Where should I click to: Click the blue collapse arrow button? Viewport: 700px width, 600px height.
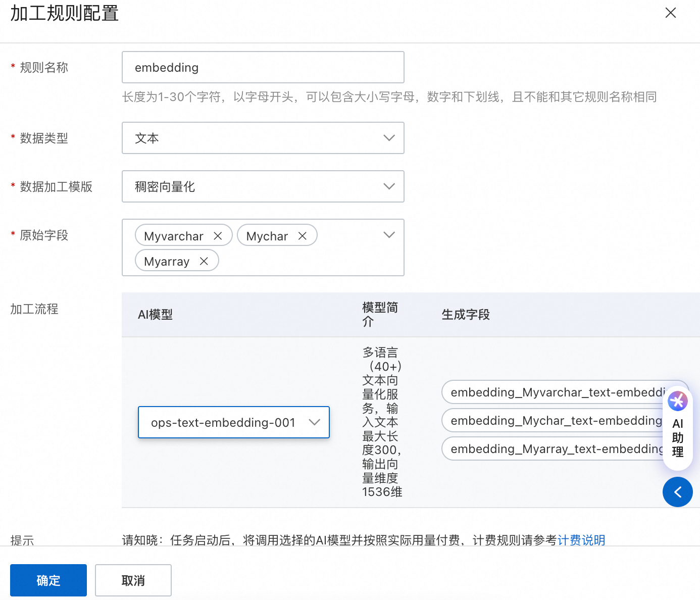click(x=678, y=492)
